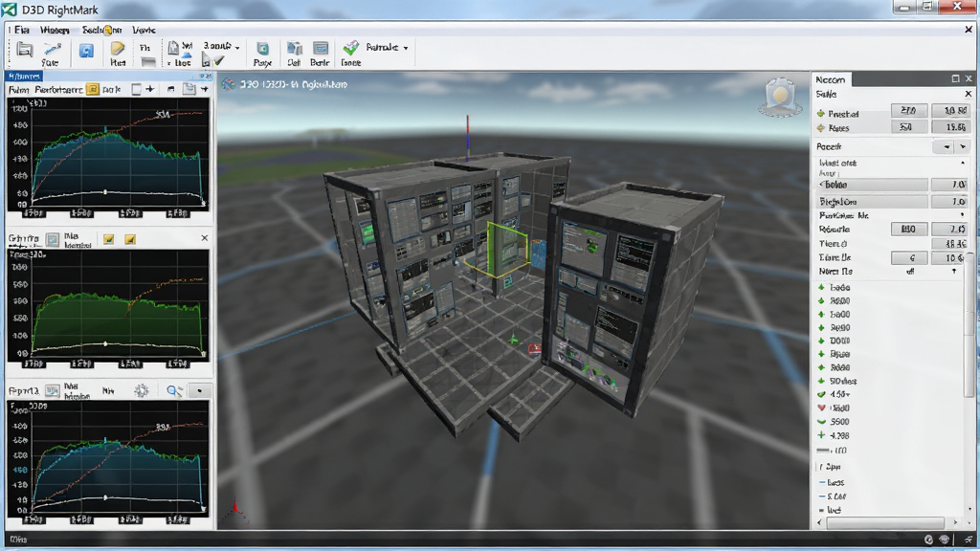Click the magnifier zoom icon in bottom graph panel

pos(174,391)
